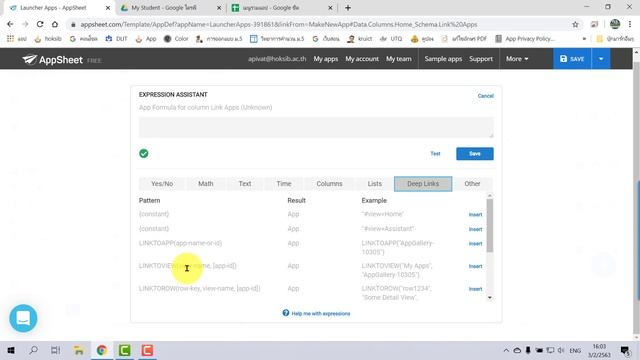Close the My Student Google Drive tab
The width and height of the screenshot is (640, 360).
(219, 8)
